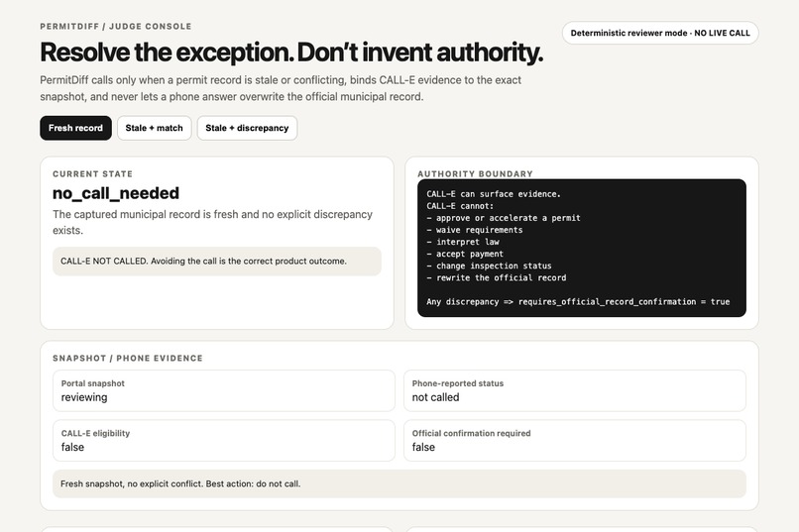Click the Deterministic reviewer mode badge
Screen dimensions: 799x532
(x=660, y=33)
